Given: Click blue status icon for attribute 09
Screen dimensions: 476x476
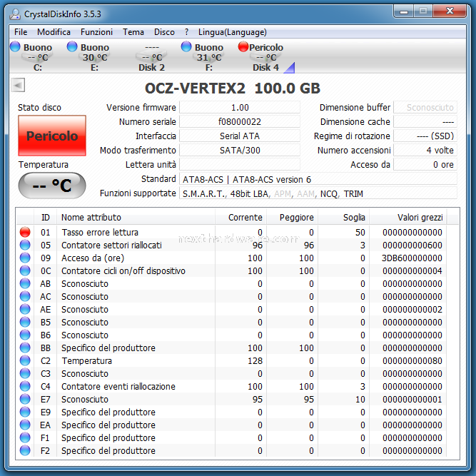Looking at the screenshot, I should pyautogui.click(x=25, y=258).
